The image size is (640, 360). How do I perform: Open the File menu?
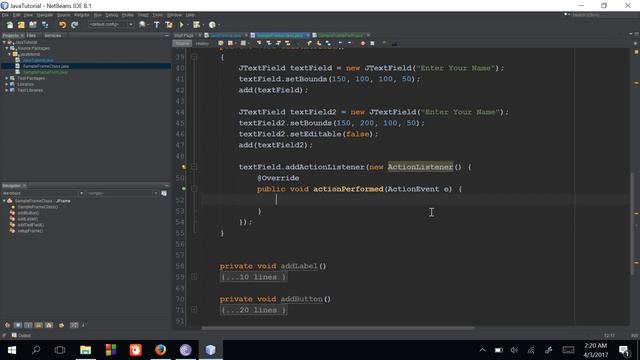click(x=5, y=15)
